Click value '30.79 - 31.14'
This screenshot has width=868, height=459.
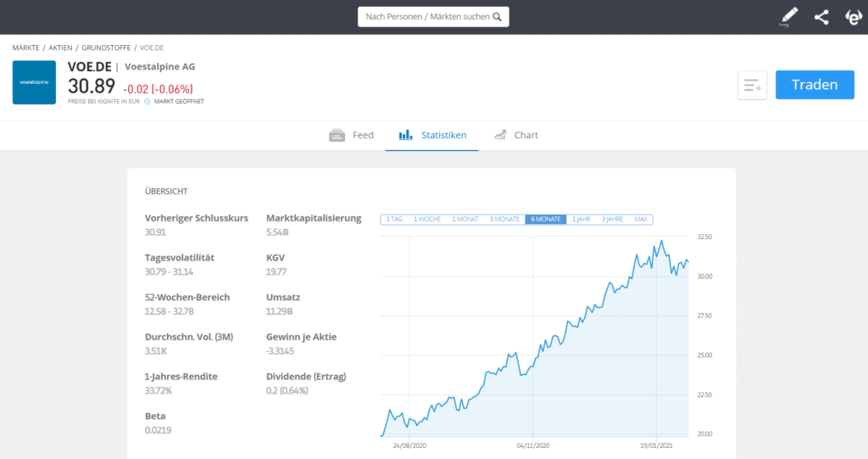(169, 271)
